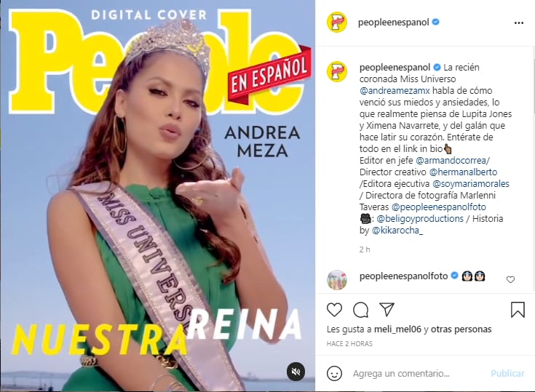The height and width of the screenshot is (392, 535).
Task: Open the @andreamezamx profile link
Action: pyautogui.click(x=395, y=91)
